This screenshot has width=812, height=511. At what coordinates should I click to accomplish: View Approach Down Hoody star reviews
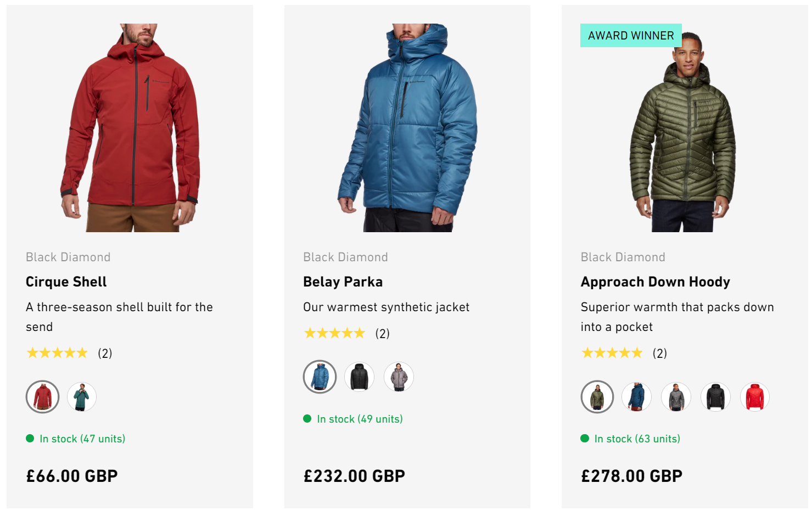612,353
